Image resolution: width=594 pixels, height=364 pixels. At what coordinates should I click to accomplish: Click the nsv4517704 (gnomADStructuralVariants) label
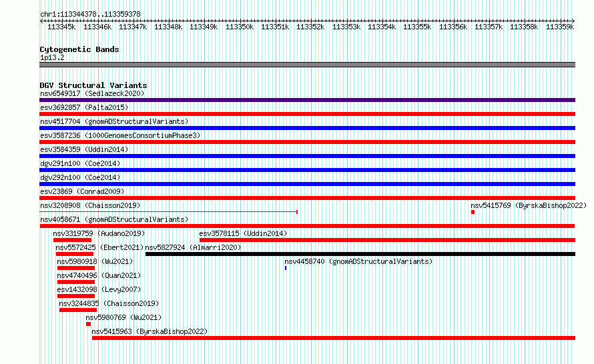tap(114, 121)
